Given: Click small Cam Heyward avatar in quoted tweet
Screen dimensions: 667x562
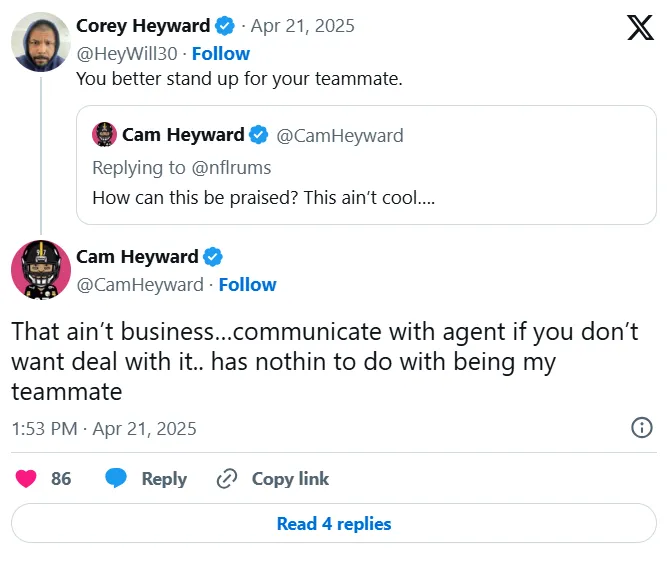Looking at the screenshot, I should [104, 135].
